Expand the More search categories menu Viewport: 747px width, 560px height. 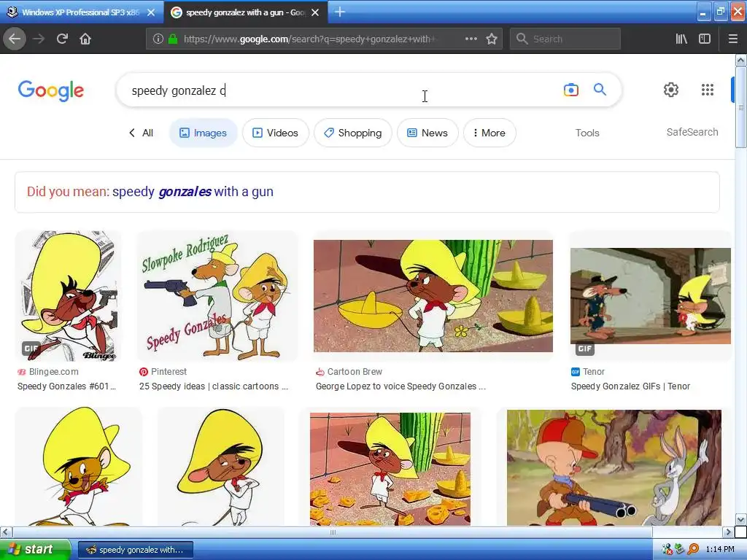coord(489,133)
